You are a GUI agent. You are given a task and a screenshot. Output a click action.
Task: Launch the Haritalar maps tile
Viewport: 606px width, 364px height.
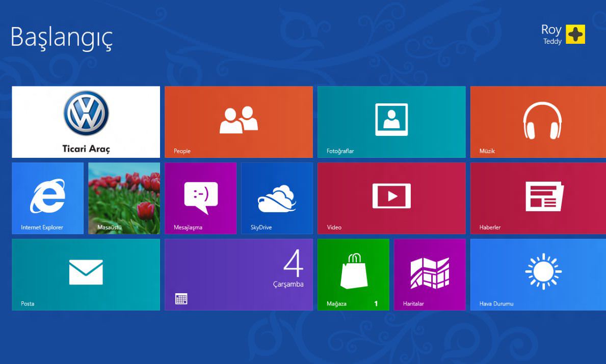[430, 274]
